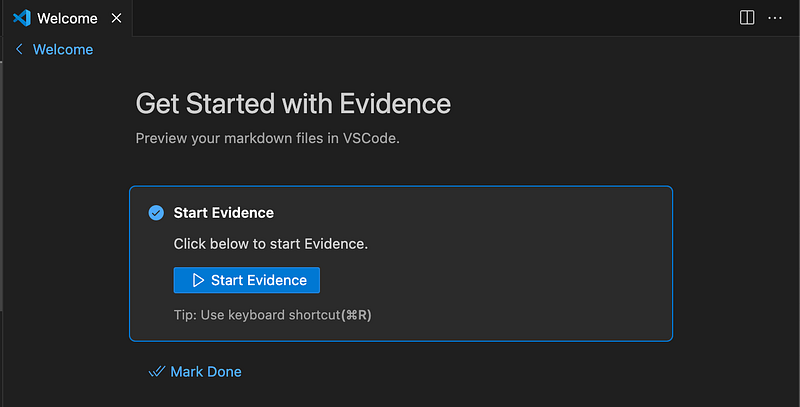Image resolution: width=800 pixels, height=407 pixels.
Task: Click the 'Get Started with Evidence' heading
Action: click(293, 104)
